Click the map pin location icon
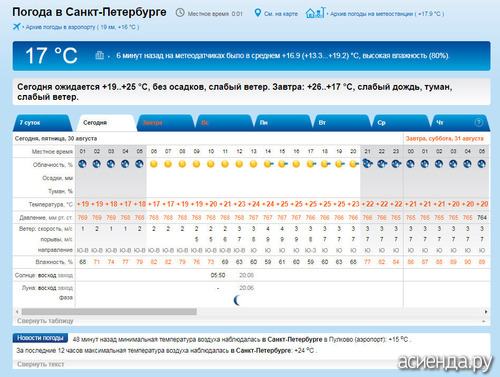500x377 pixels. 257,13
